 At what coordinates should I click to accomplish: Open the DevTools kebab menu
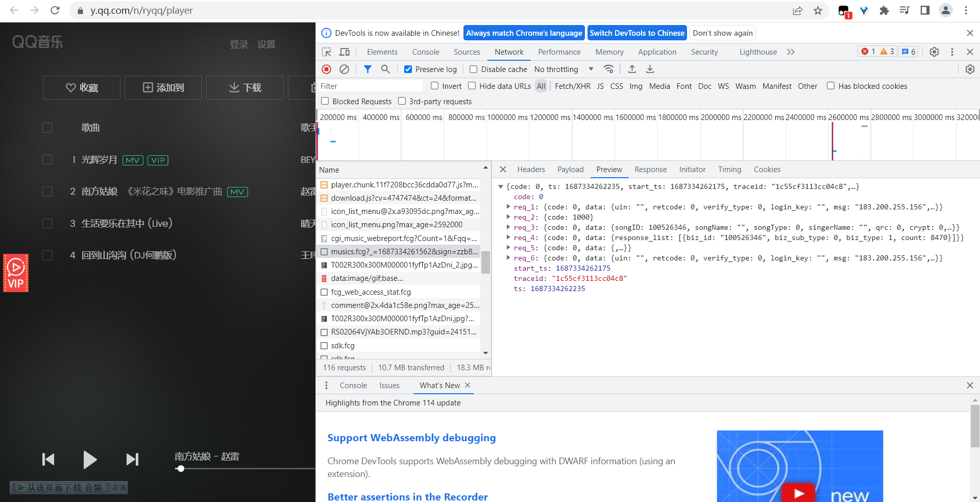tap(952, 52)
